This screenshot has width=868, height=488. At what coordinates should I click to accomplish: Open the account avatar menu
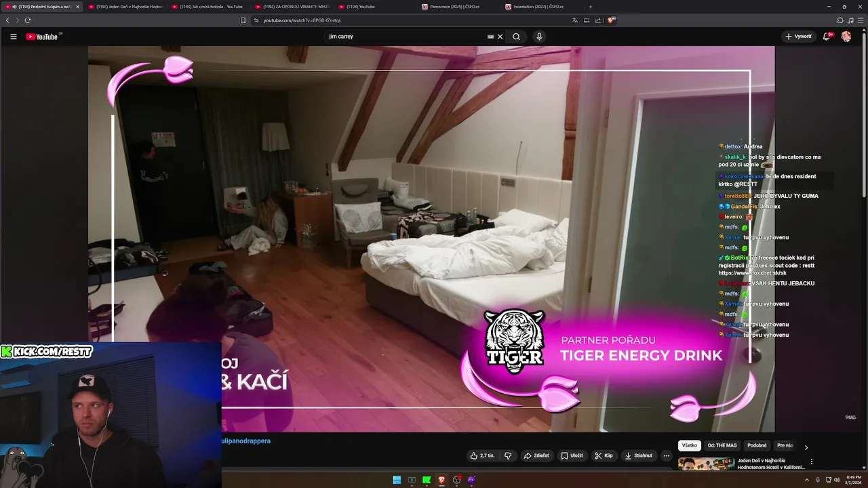pyautogui.click(x=846, y=37)
